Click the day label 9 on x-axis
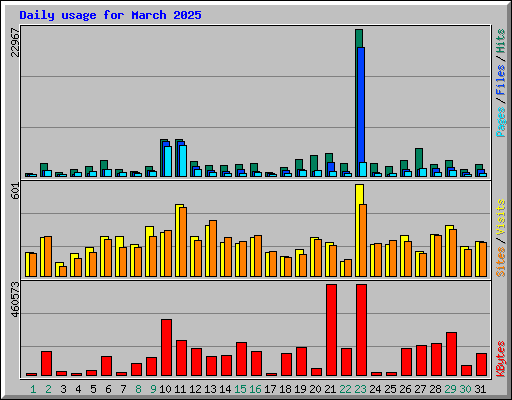 [x=153, y=389]
